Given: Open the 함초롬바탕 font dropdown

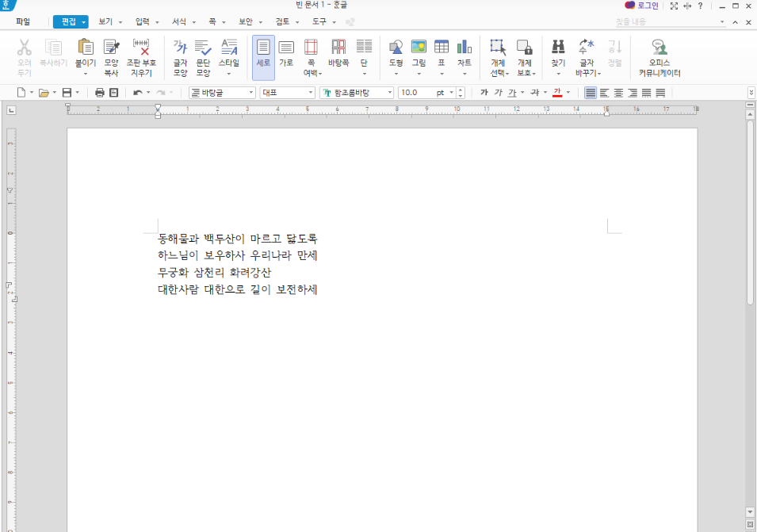Looking at the screenshot, I should pos(390,93).
